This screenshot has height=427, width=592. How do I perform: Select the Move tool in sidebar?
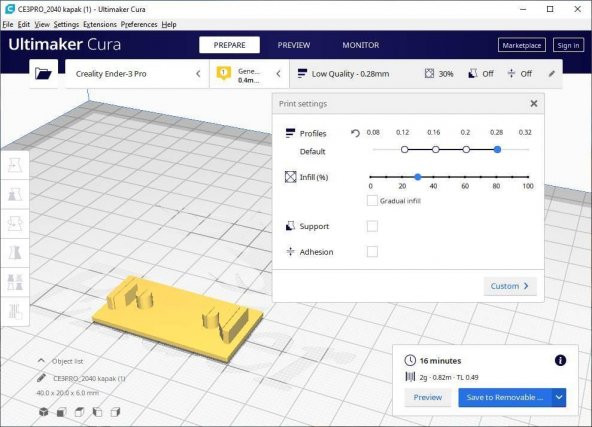click(15, 165)
